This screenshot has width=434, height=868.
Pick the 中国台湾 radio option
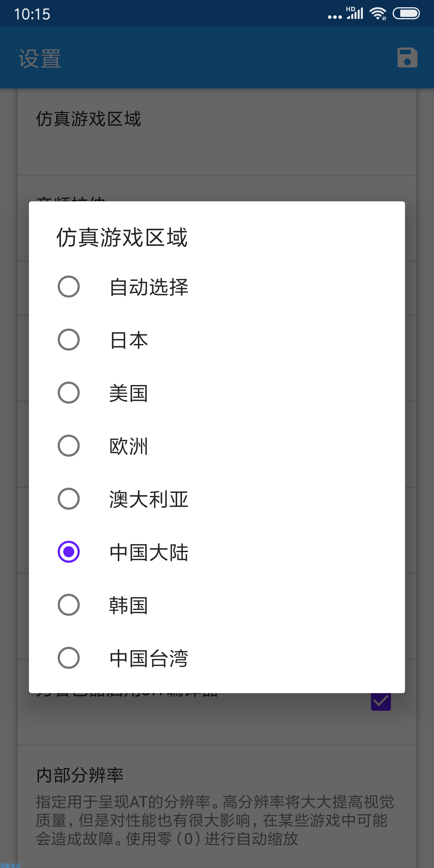click(69, 658)
